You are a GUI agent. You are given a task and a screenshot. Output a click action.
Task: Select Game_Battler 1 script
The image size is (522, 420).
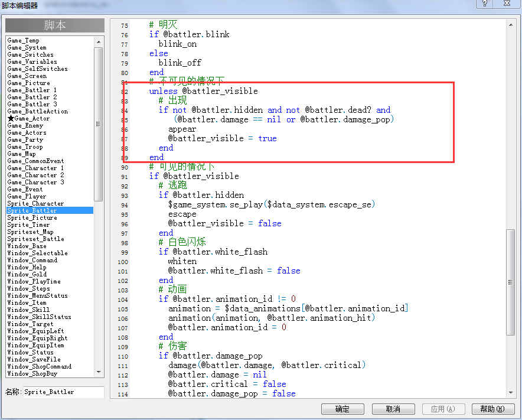pos(32,90)
